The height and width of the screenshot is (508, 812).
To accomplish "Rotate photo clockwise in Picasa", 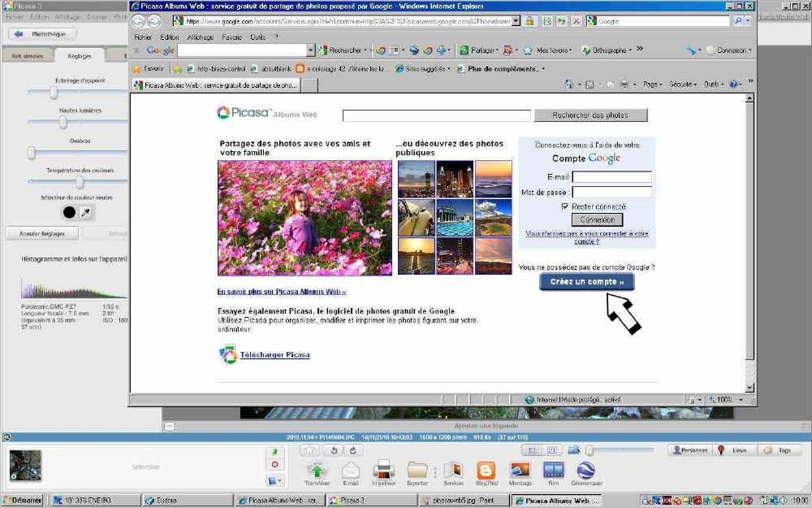I will point(353,450).
